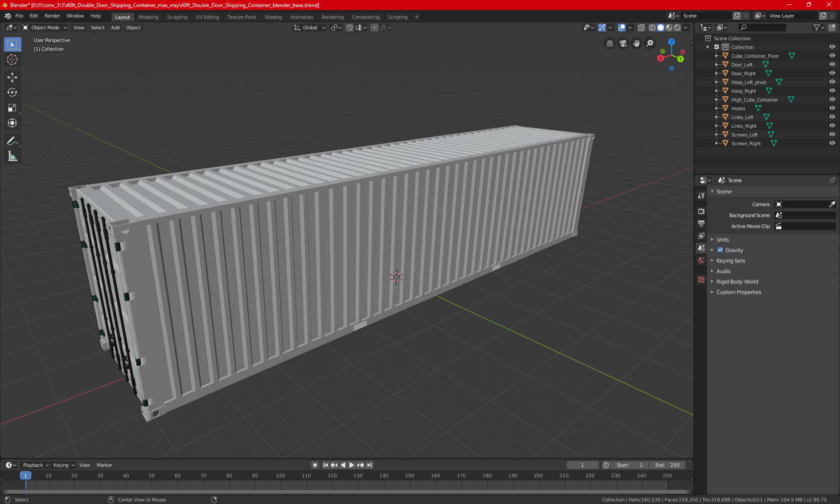Screen dimensions: 840x504
Task: Open the World properties tab
Action: pyautogui.click(x=701, y=260)
